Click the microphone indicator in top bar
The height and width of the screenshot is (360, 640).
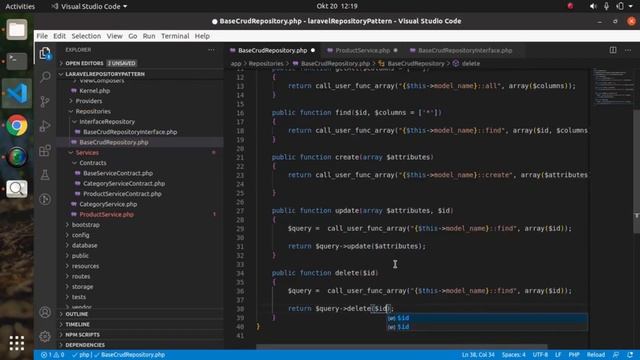[607, 6]
